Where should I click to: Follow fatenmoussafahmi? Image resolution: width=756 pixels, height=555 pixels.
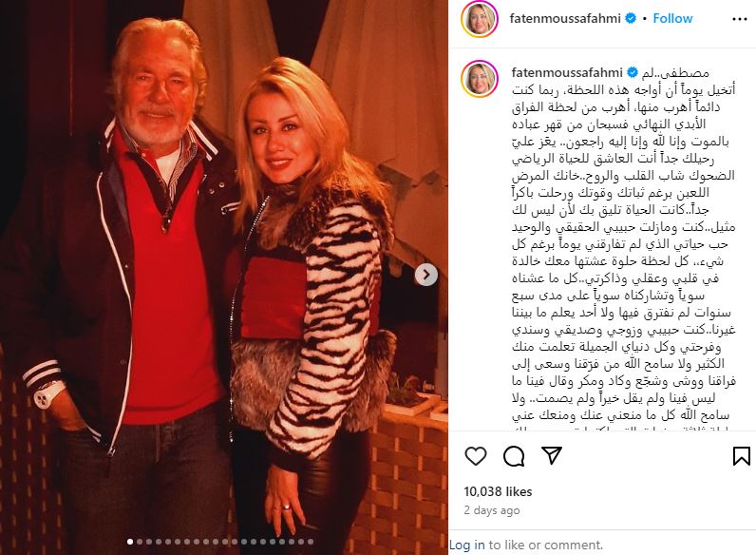672,18
